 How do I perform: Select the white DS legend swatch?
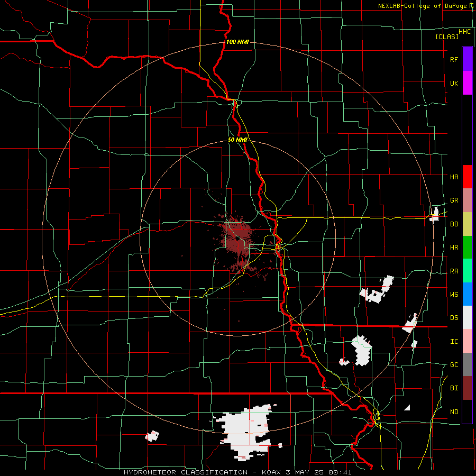pos(467,317)
